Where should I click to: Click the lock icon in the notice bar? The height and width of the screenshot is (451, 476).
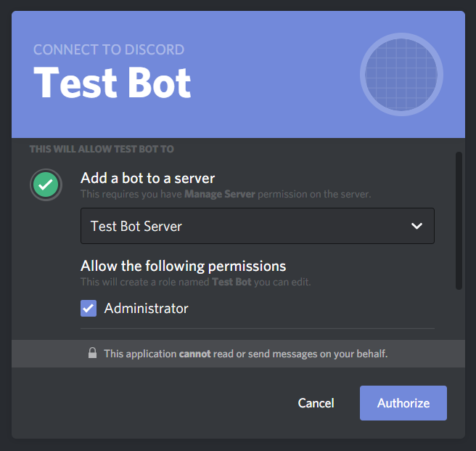(x=92, y=354)
